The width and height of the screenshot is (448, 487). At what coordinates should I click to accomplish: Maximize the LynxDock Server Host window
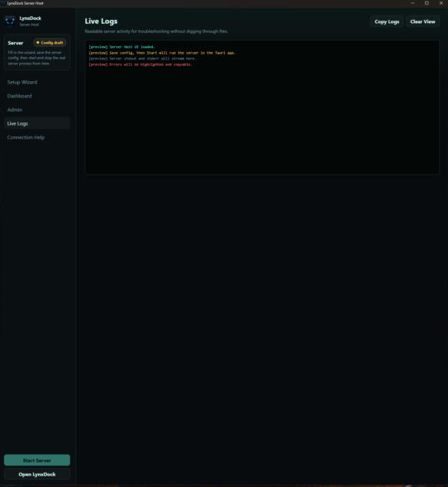pyautogui.click(x=427, y=3)
